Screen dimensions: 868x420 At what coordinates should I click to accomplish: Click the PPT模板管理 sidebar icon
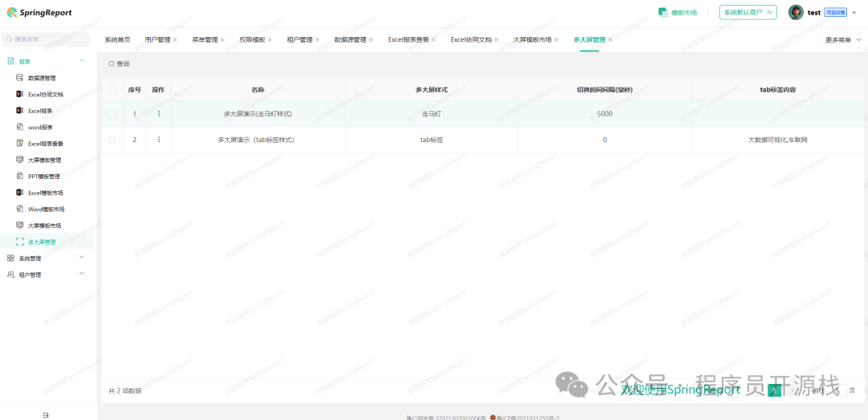tap(19, 177)
